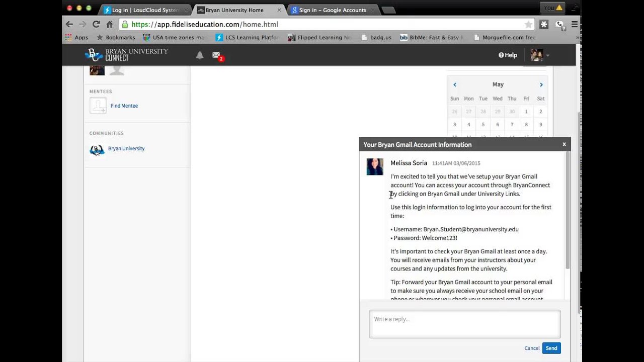Go to previous calendar month
644x362 pixels.
tap(455, 84)
